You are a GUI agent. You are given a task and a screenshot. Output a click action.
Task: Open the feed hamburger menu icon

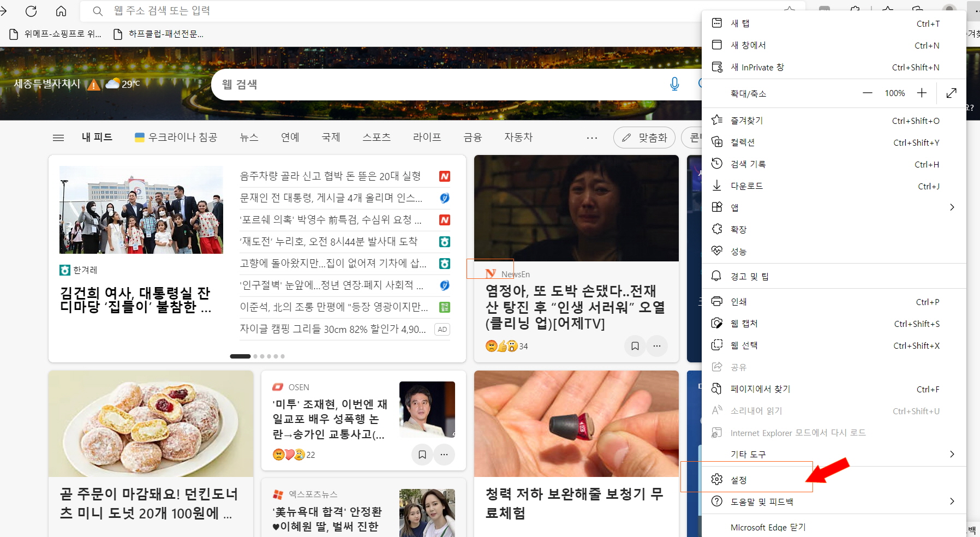[x=58, y=138]
